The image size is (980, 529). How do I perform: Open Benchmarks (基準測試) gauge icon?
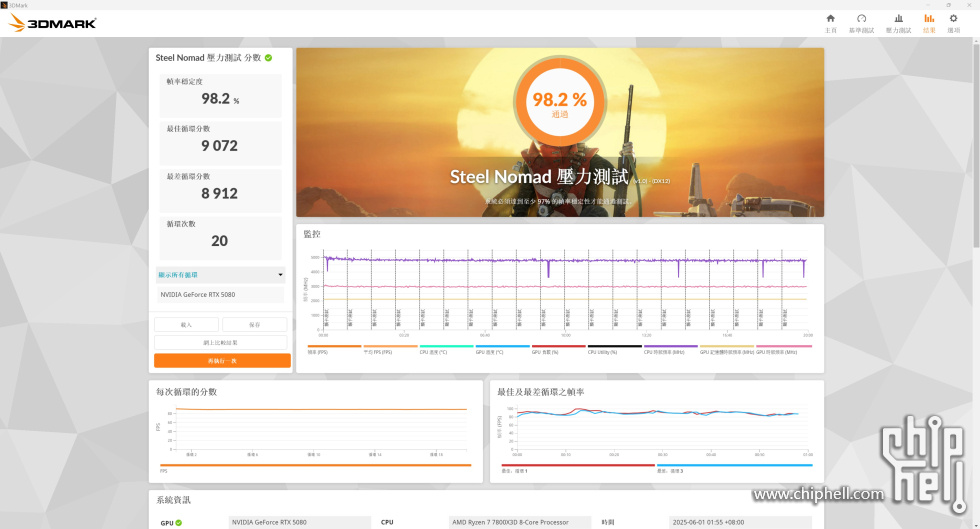click(861, 19)
